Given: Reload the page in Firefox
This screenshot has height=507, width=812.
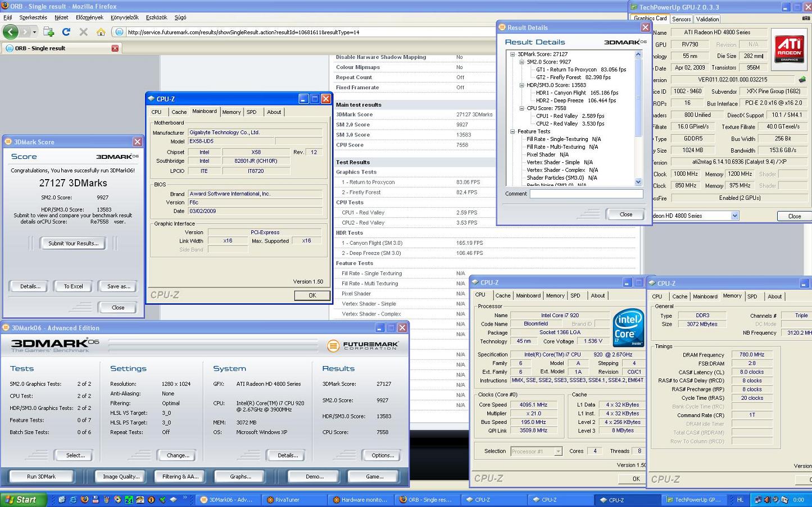Looking at the screenshot, I should tap(66, 32).
